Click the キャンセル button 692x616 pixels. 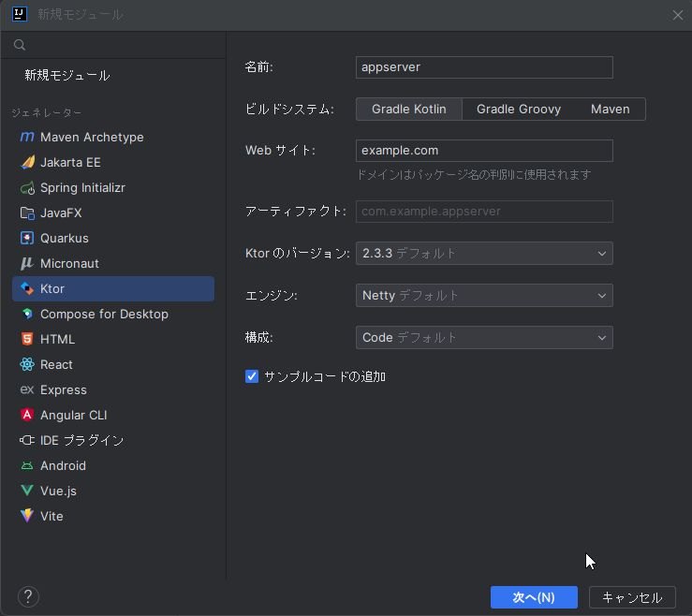point(632,597)
